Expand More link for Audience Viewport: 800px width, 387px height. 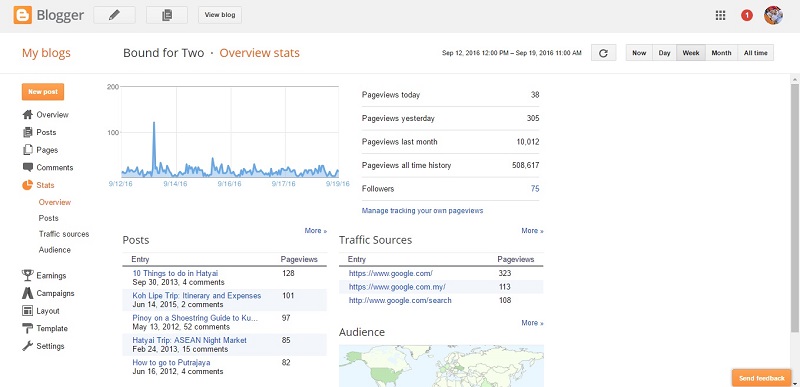[532, 323]
